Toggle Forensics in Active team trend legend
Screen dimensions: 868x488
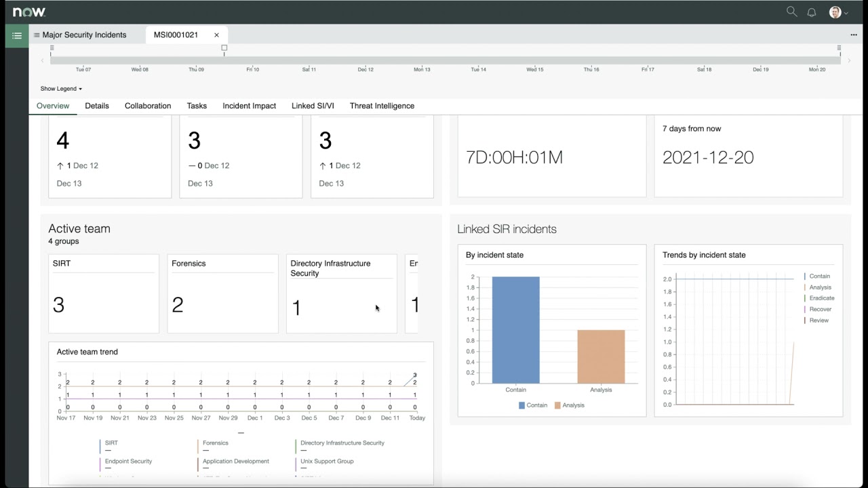click(213, 445)
